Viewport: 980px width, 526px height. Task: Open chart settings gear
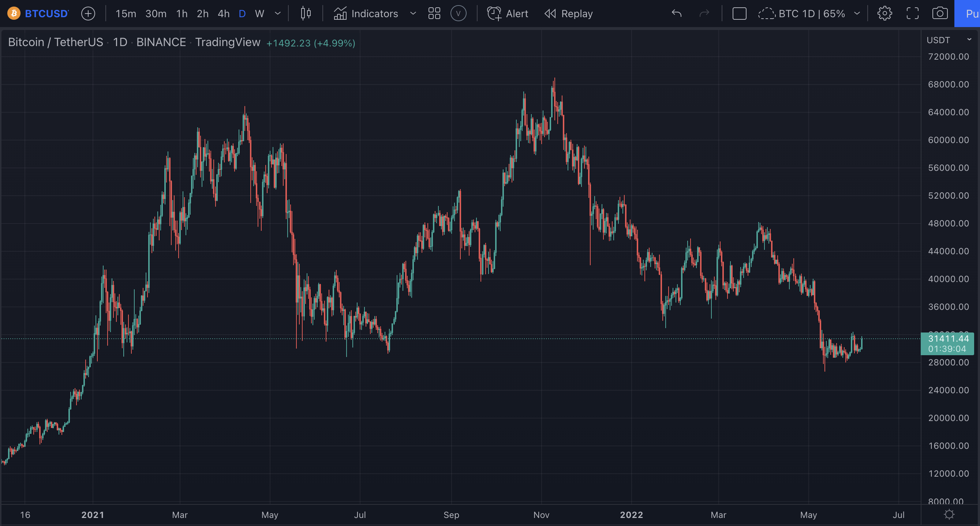coord(884,14)
